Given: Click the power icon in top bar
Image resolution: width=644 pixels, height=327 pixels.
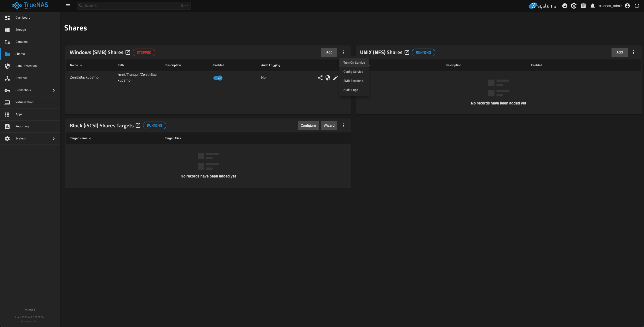Looking at the screenshot, I should click(637, 6).
